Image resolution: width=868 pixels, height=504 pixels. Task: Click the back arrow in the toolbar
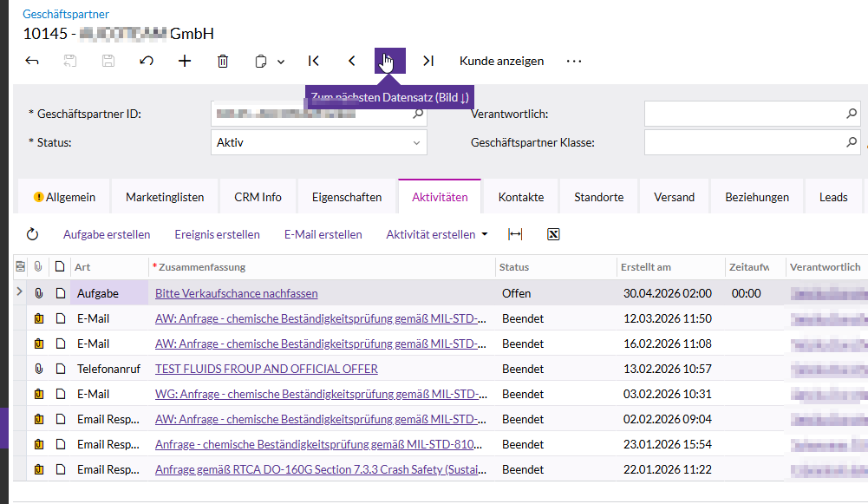(x=32, y=61)
